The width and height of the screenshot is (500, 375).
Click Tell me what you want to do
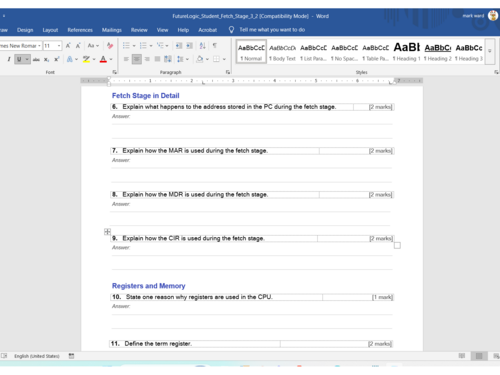pos(272,30)
